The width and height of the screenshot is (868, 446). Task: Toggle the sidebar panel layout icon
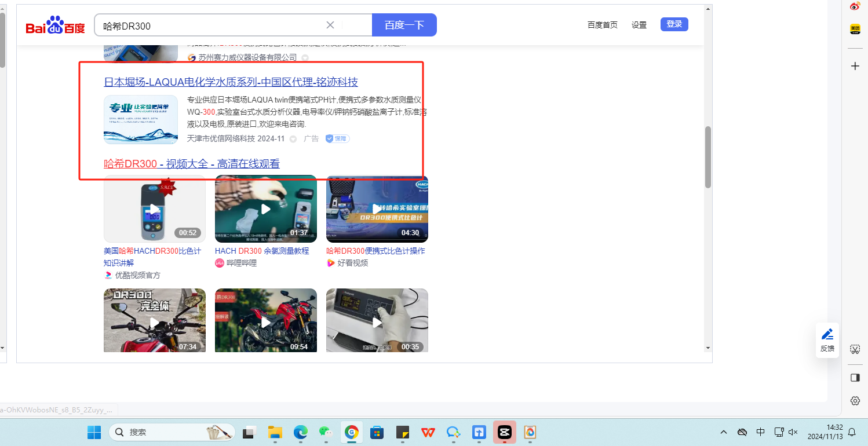point(855,378)
